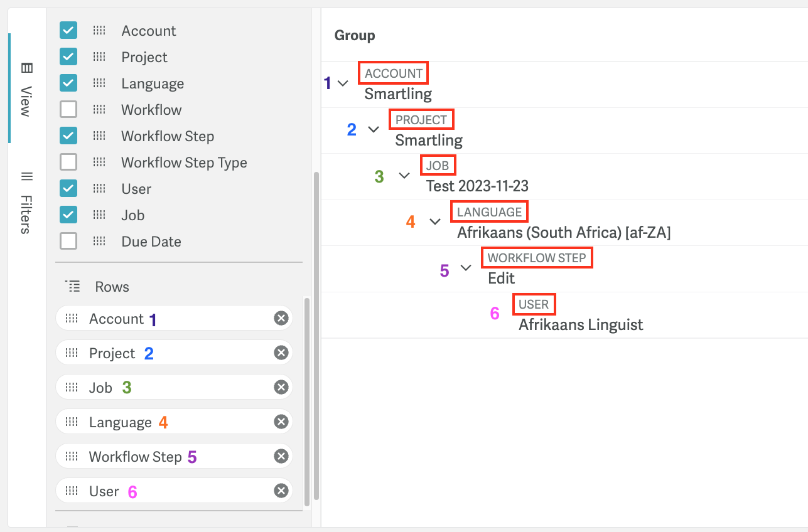This screenshot has height=532, width=808.
Task: Remove Project from Rows
Action: [x=281, y=353]
